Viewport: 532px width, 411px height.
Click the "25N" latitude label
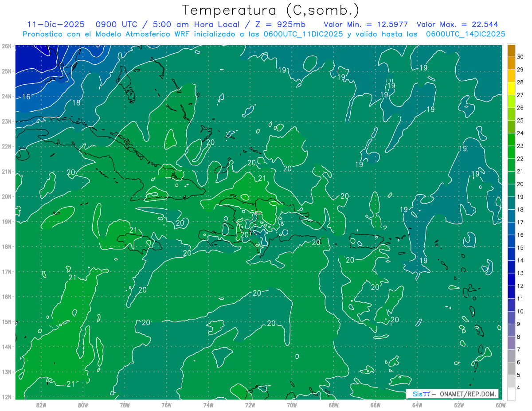point(7,71)
